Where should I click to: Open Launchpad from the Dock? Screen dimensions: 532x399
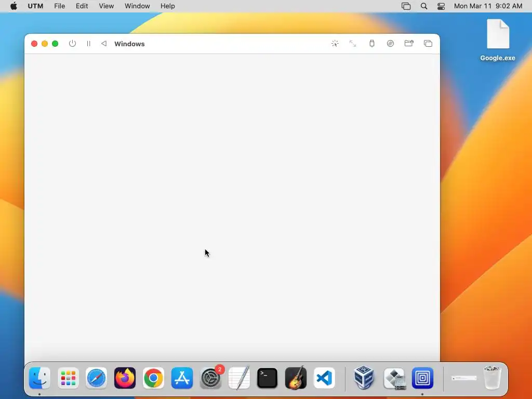(68, 378)
